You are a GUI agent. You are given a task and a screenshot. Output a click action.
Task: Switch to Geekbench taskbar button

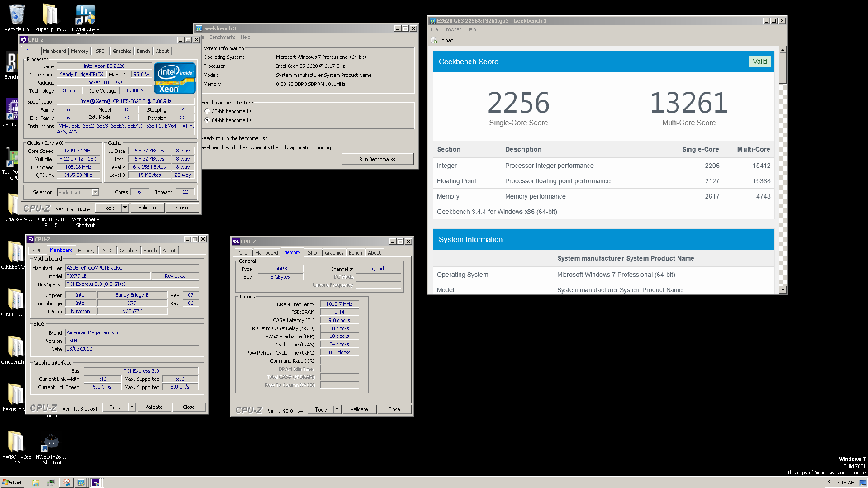point(81,483)
